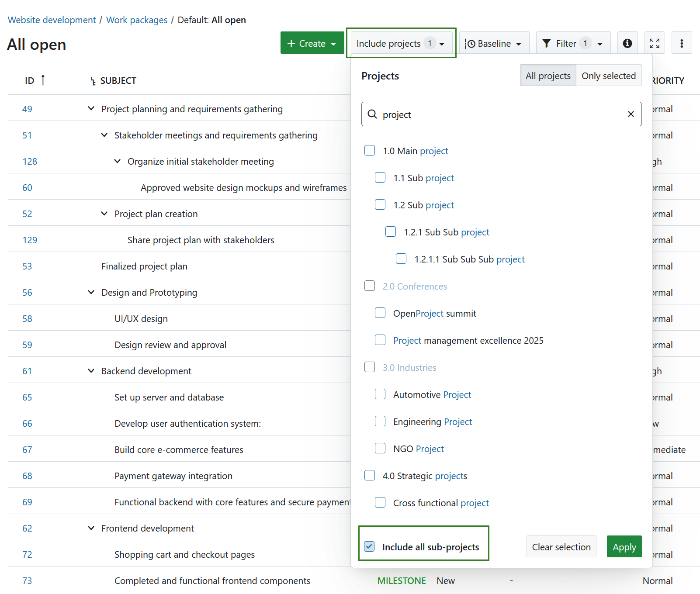Clear the project search with the X icon

coord(631,114)
